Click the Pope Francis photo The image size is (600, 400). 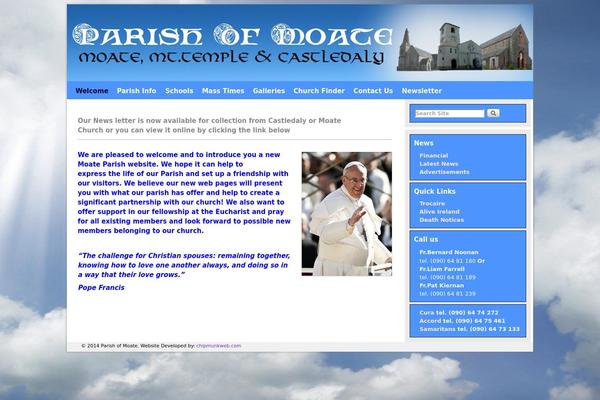click(x=346, y=214)
